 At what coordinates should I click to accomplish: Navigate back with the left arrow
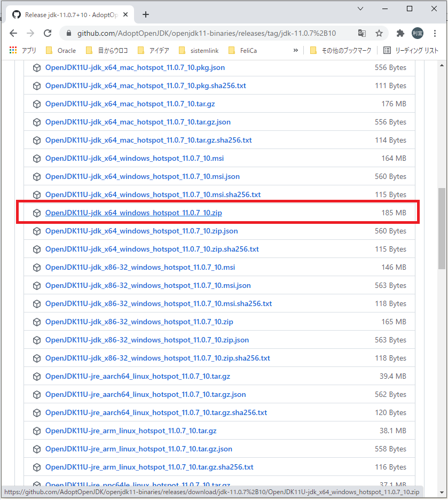coord(13,33)
